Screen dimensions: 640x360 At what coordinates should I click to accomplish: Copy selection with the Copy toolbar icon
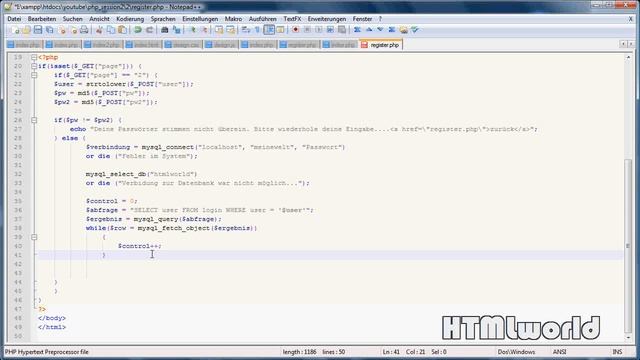(111, 30)
